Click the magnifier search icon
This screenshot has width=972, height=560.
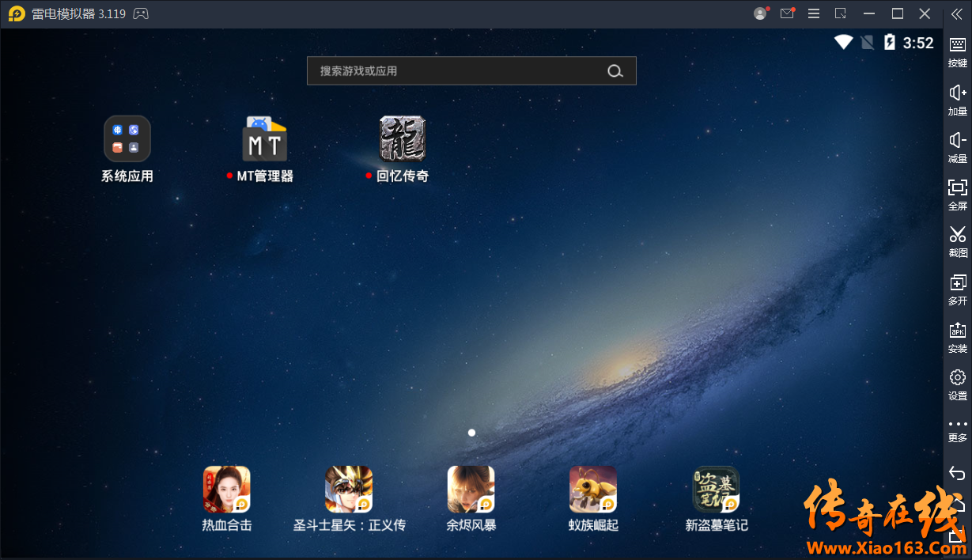pos(615,71)
